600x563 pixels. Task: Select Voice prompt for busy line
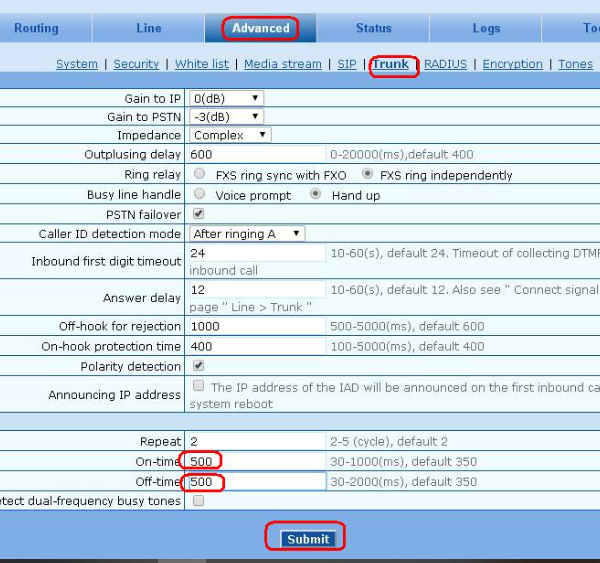click(x=199, y=194)
